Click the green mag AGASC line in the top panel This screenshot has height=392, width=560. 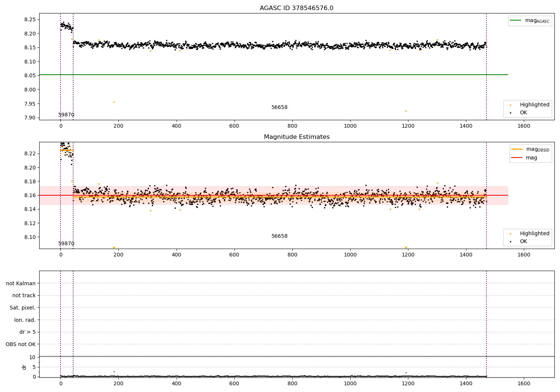pos(274,75)
